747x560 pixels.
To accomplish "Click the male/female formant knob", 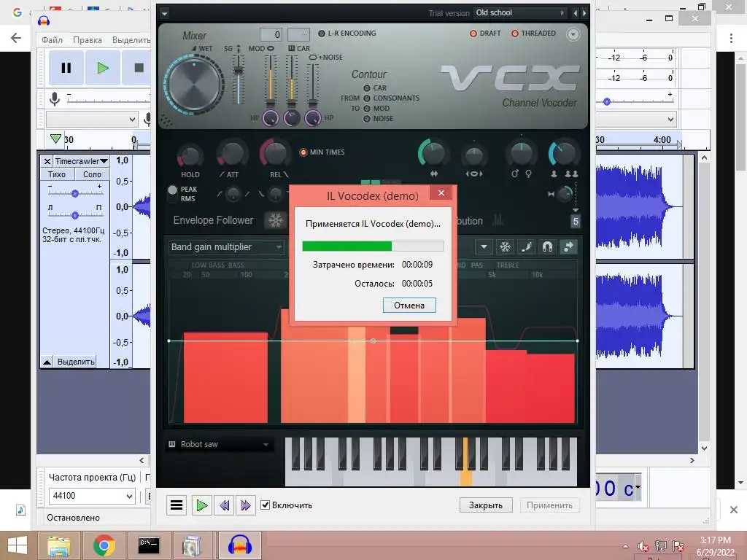I will (521, 155).
